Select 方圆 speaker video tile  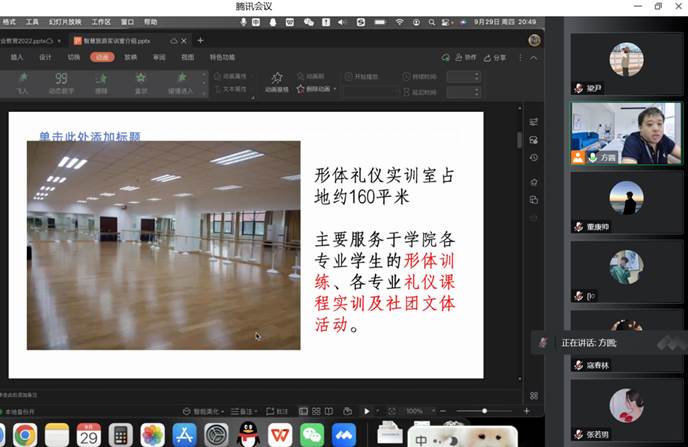click(626, 134)
